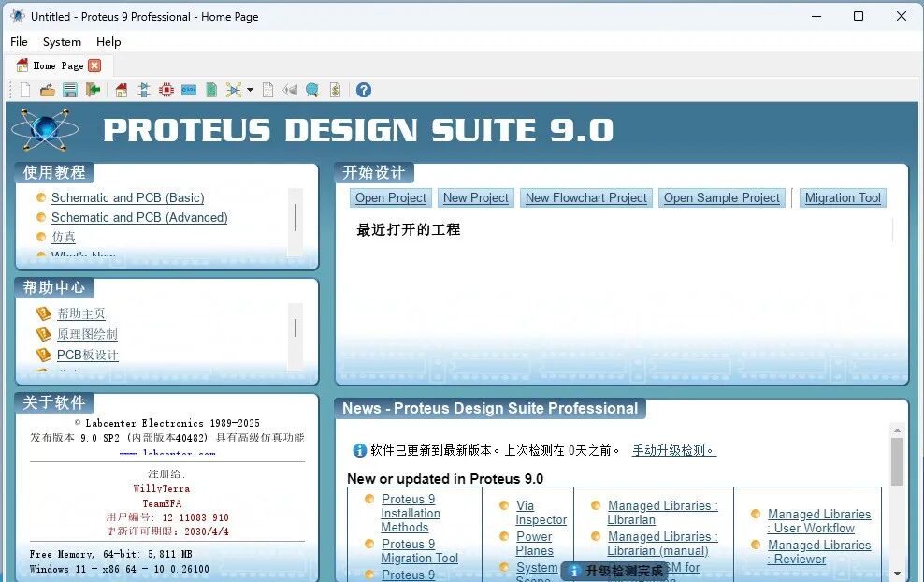Open the 仿真 tutorial link
This screenshot has height=582, width=924.
[63, 237]
